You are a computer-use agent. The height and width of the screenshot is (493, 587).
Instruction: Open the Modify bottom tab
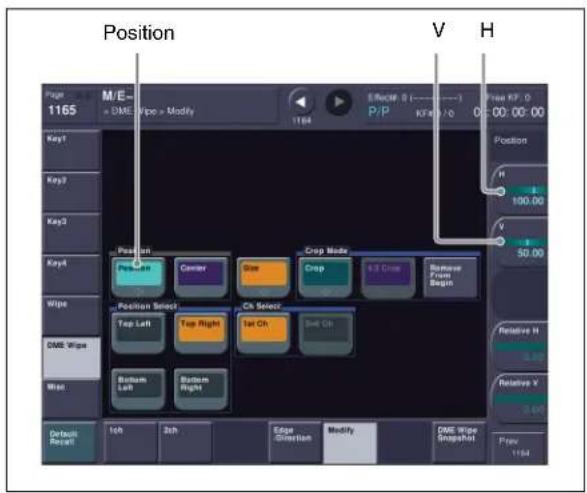pyautogui.click(x=350, y=442)
